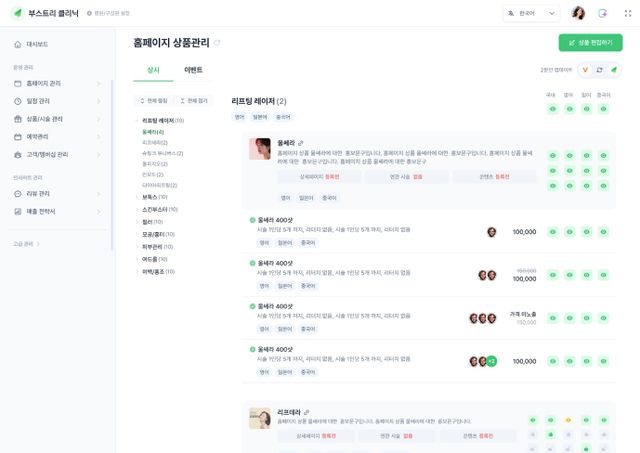The height and width of the screenshot is (453, 640).
Task: Click the orange V icon in update bar
Action: point(585,70)
